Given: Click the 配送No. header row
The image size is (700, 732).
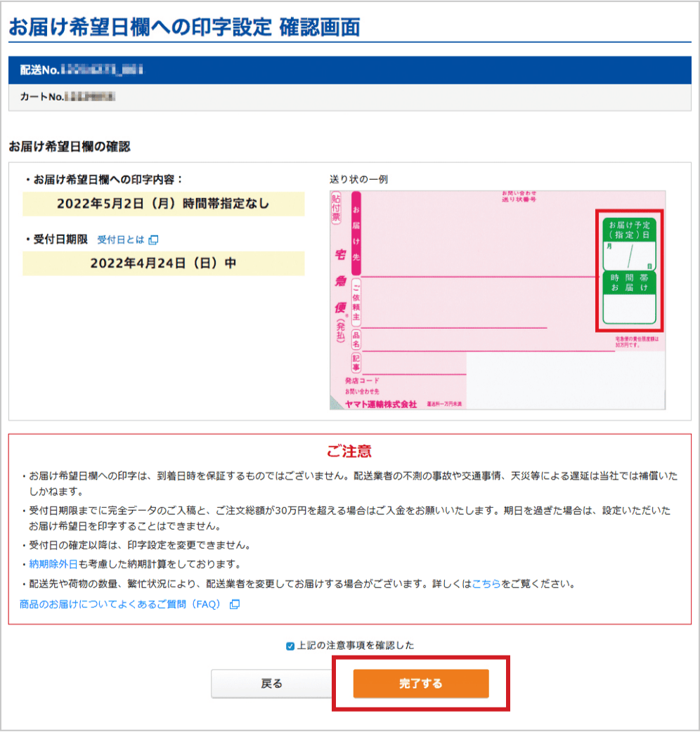Looking at the screenshot, I should click(x=350, y=70).
